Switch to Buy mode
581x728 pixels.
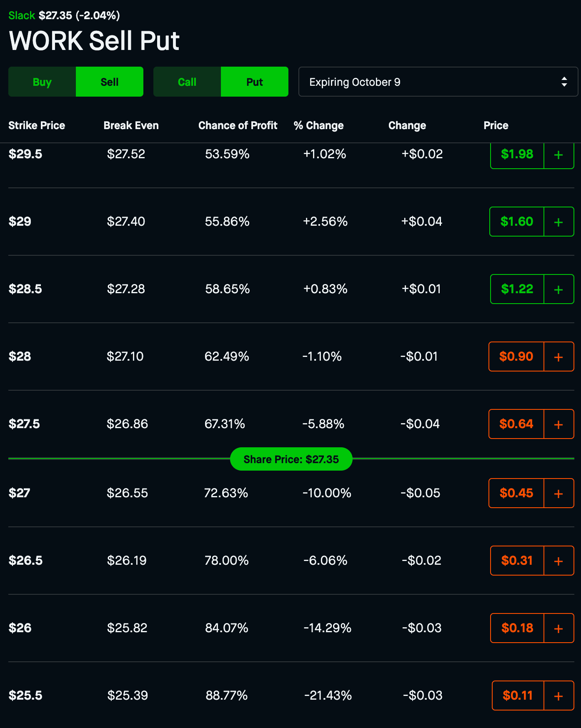(42, 82)
